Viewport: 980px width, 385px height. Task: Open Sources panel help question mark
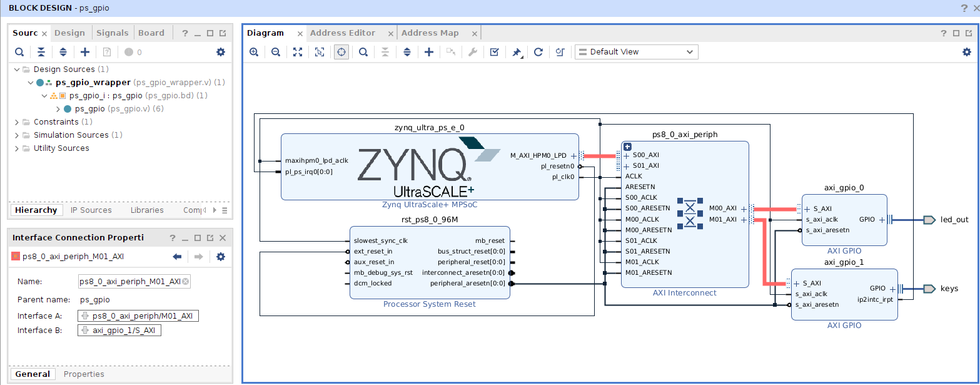(x=185, y=33)
